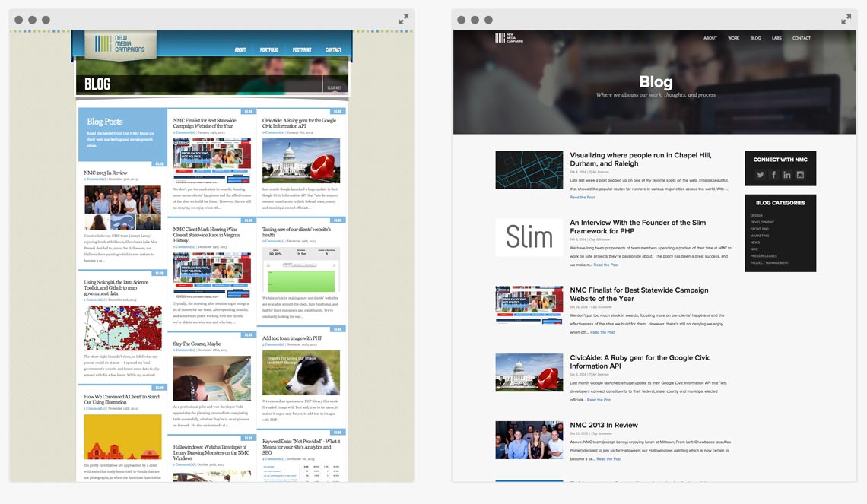867x504 pixels.
Task: Open left-window 'Add text to an image with PHP'
Action: [x=292, y=338]
